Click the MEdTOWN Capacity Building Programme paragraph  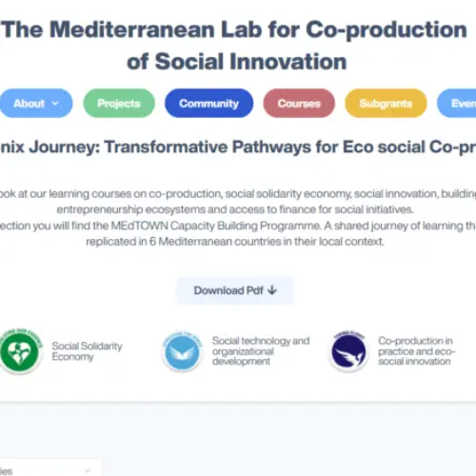coord(236,233)
